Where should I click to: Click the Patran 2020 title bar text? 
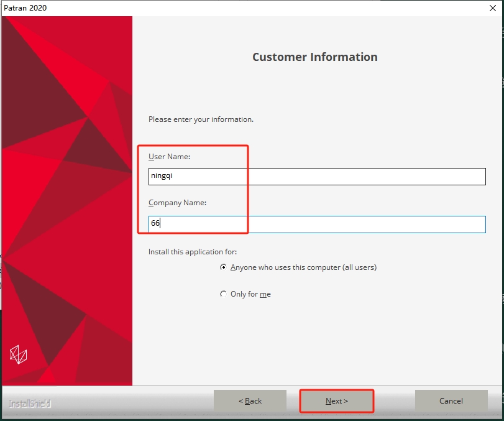coord(25,8)
